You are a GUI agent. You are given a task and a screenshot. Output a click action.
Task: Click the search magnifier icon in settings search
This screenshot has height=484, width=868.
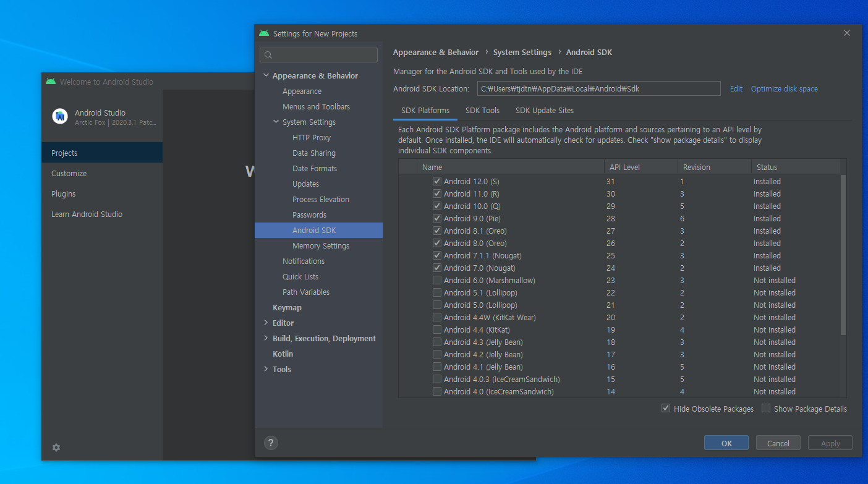pos(268,55)
